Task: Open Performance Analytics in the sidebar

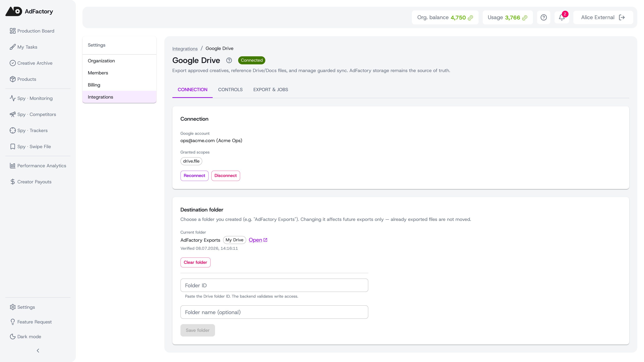Action: tap(38, 166)
